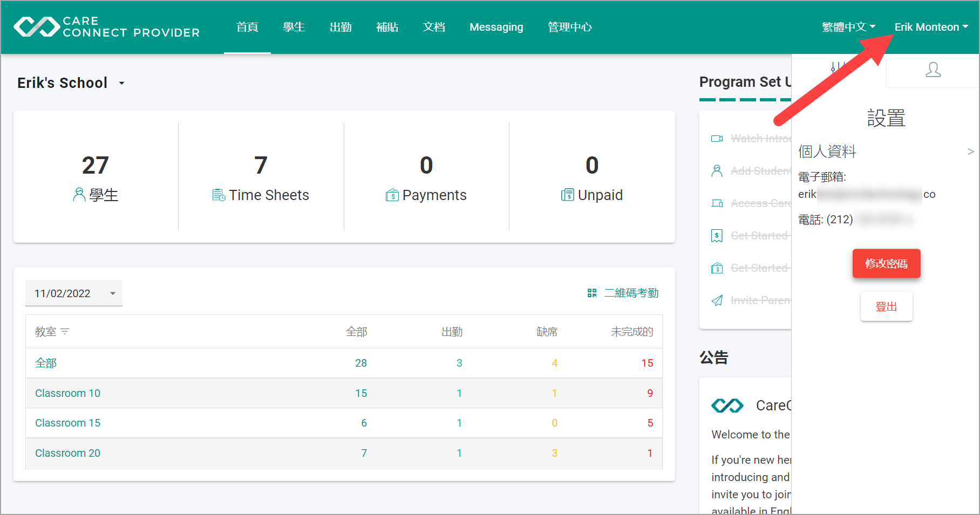980x515 pixels.
Task: Click the Unpaid icon
Action: pyautogui.click(x=568, y=195)
